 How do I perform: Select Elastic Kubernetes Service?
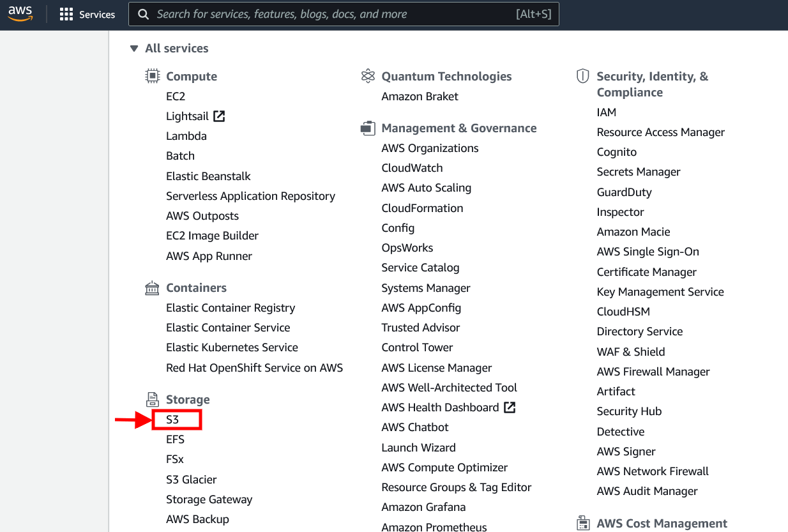[231, 347]
